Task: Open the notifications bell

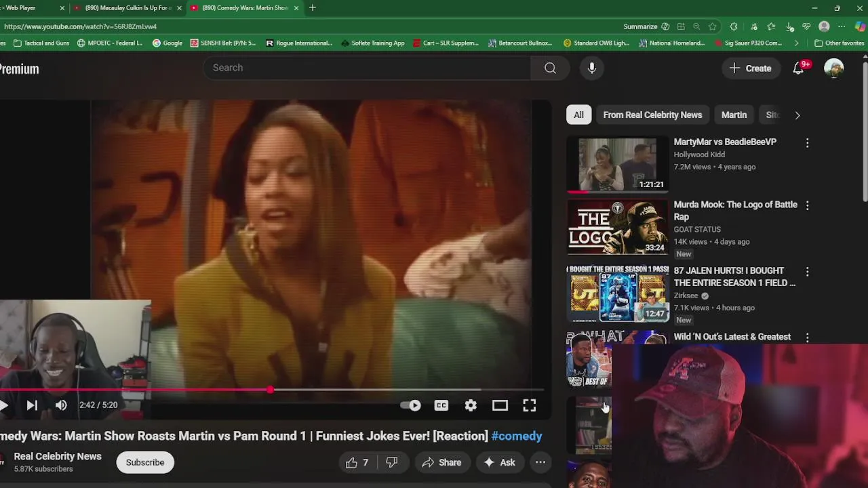Action: (799, 68)
